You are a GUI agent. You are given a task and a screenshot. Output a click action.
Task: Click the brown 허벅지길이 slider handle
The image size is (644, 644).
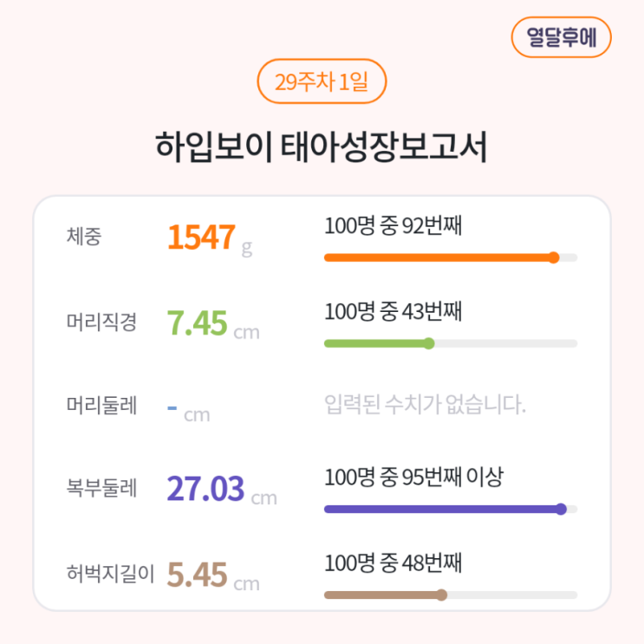click(441, 595)
